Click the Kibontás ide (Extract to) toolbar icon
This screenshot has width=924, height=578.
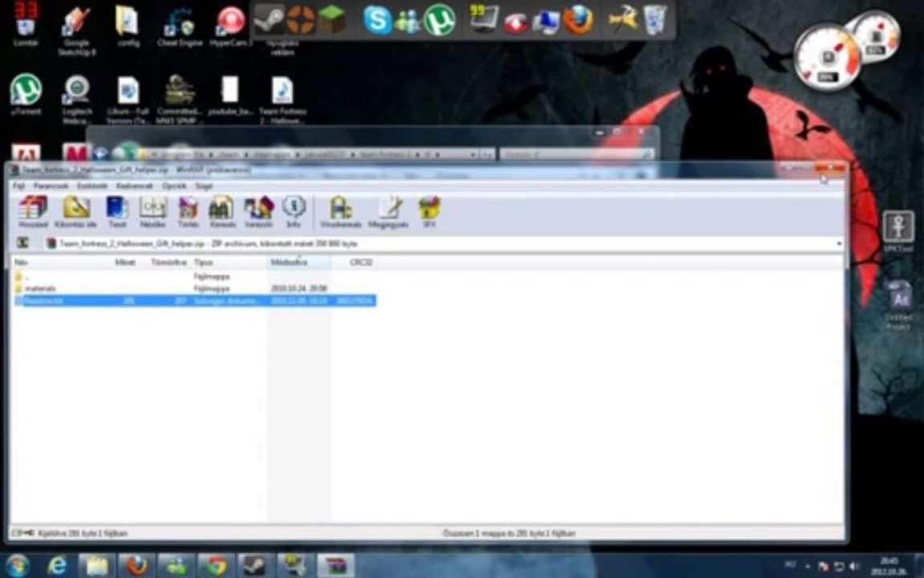coord(75,212)
